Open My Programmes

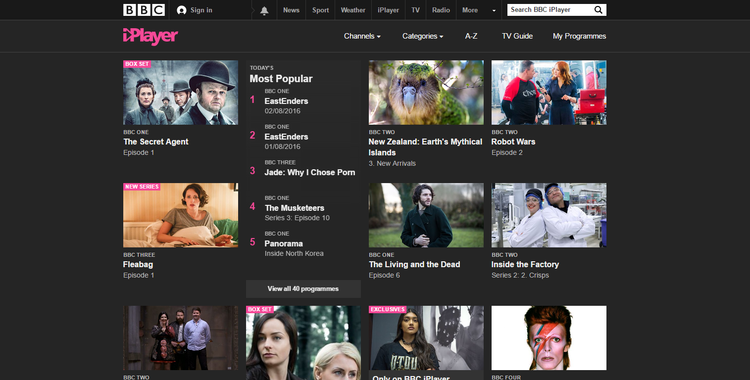click(x=579, y=36)
